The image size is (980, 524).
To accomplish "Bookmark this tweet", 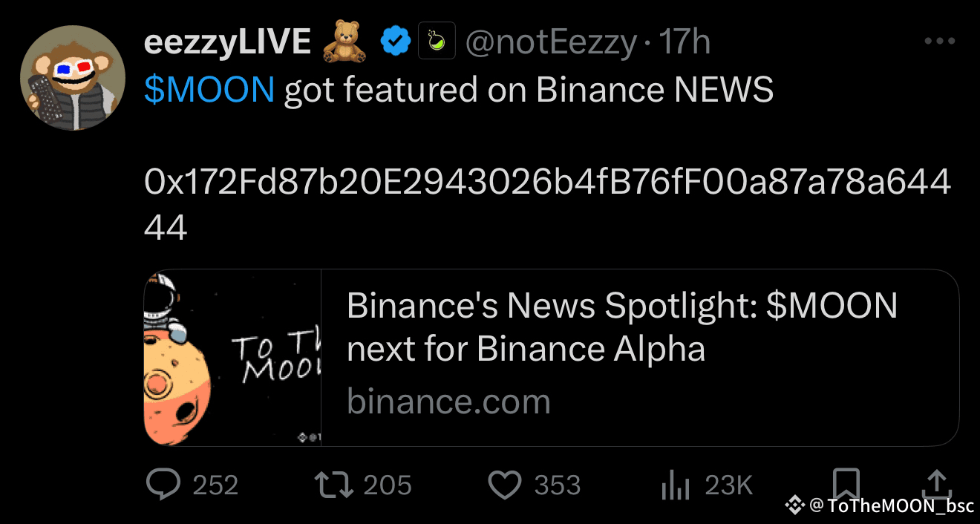I will (846, 483).
